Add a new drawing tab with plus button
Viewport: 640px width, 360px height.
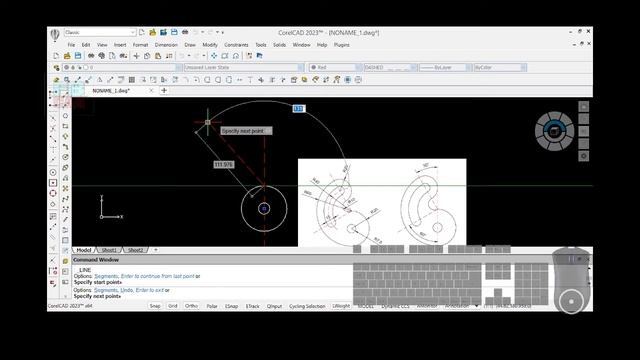tap(164, 91)
